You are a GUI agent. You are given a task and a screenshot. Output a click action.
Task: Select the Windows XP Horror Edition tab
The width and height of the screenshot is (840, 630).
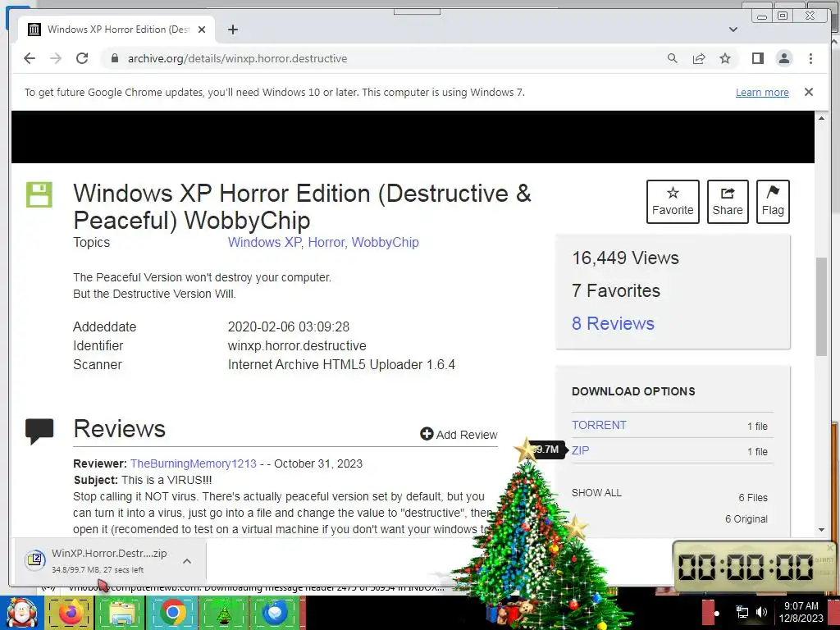click(116, 30)
